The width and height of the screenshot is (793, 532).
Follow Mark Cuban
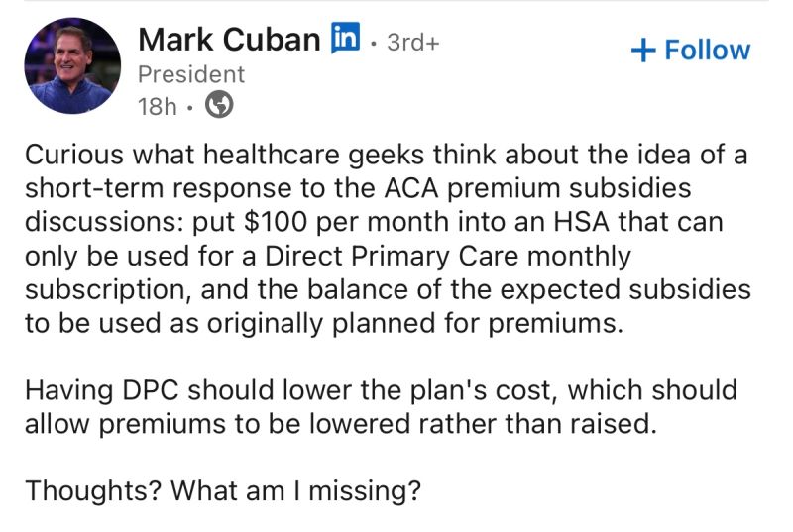(691, 50)
